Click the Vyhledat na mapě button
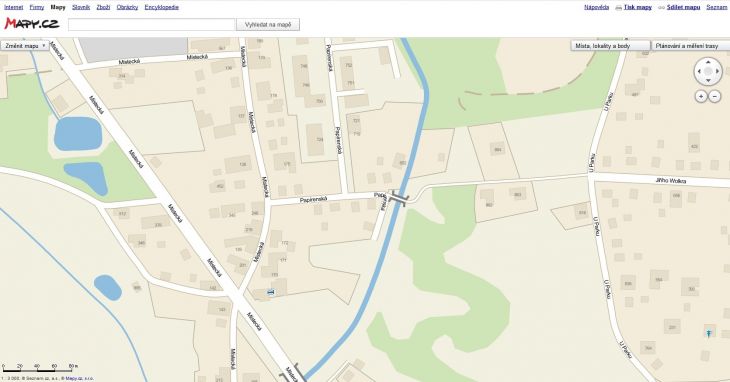Viewport: 730px width, 382px height. click(268, 25)
